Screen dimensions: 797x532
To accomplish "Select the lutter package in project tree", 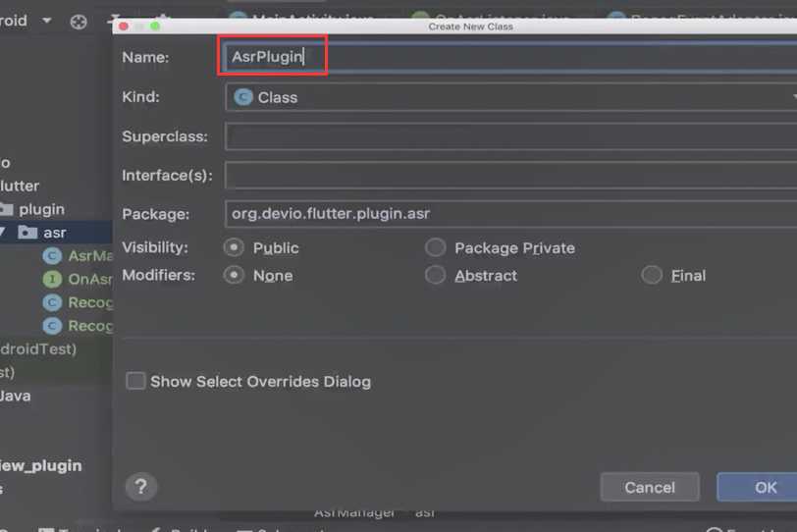I will pyautogui.click(x=20, y=186).
